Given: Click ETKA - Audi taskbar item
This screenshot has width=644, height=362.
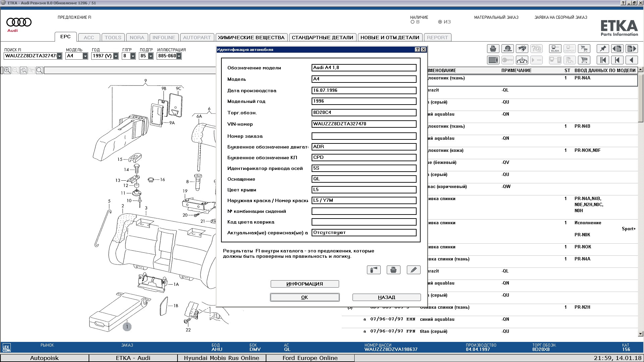Looking at the screenshot, I should pyautogui.click(x=133, y=358).
